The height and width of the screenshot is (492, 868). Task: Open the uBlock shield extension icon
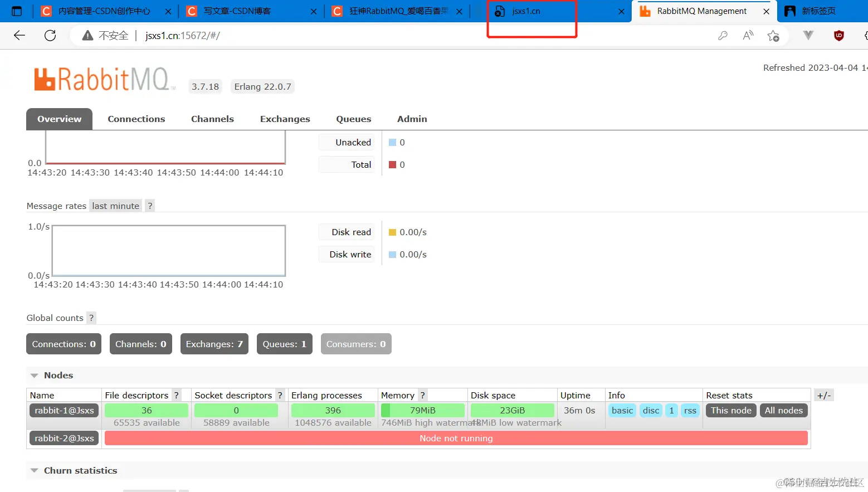coord(838,36)
